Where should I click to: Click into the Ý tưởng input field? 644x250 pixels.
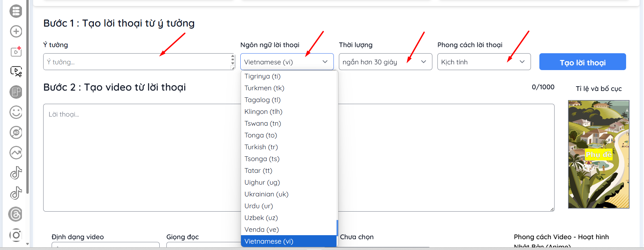(137, 62)
